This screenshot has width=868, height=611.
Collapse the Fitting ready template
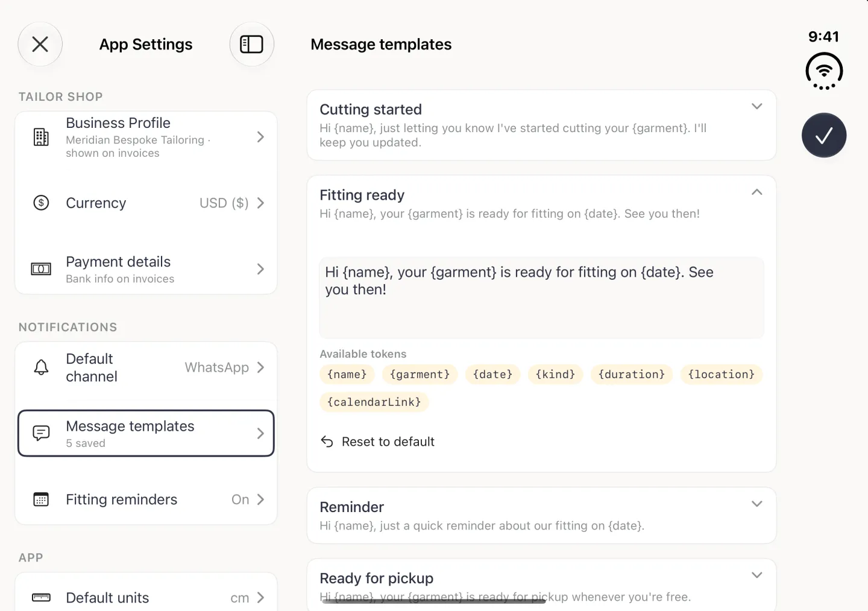tap(757, 192)
